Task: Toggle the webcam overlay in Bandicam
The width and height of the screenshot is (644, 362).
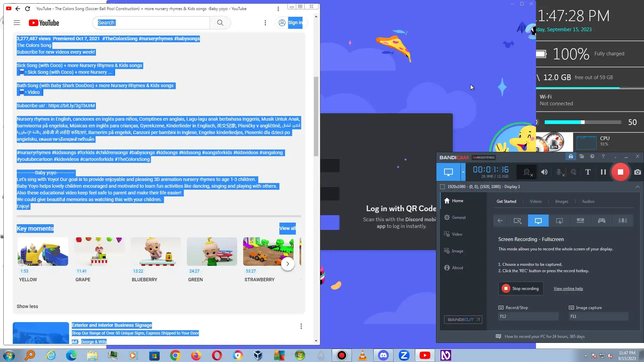Action: (x=527, y=172)
